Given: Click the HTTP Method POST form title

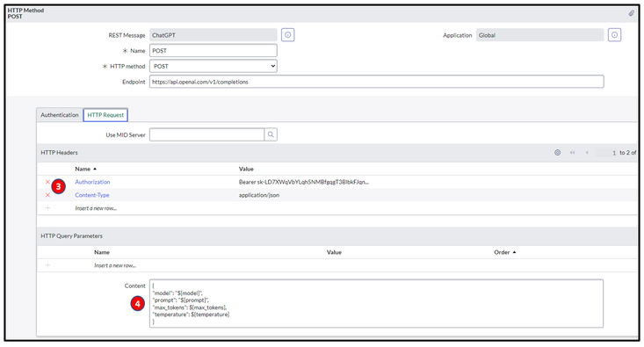Looking at the screenshot, I should tap(25, 13).
